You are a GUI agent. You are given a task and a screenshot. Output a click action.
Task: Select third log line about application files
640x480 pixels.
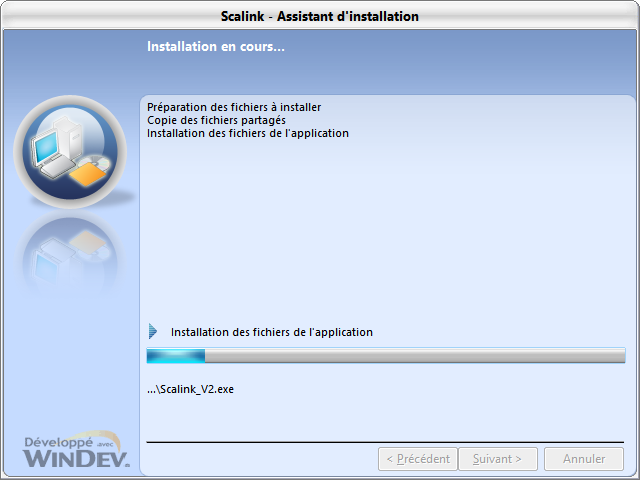247,133
